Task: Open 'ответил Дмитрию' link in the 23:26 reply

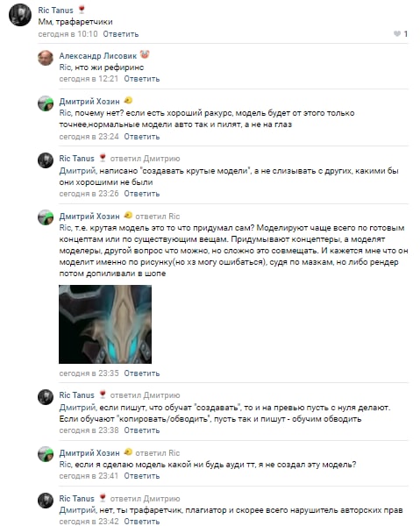Action: (146, 159)
